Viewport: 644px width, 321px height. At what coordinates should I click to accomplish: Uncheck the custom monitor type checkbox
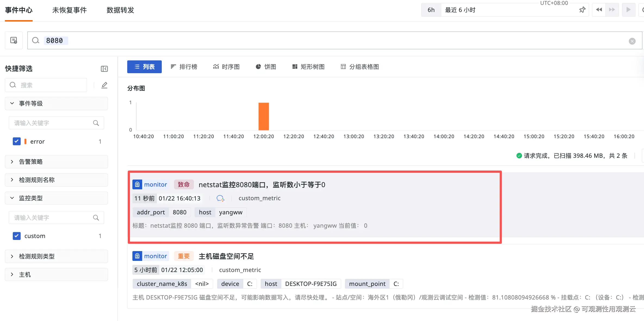[x=17, y=236]
